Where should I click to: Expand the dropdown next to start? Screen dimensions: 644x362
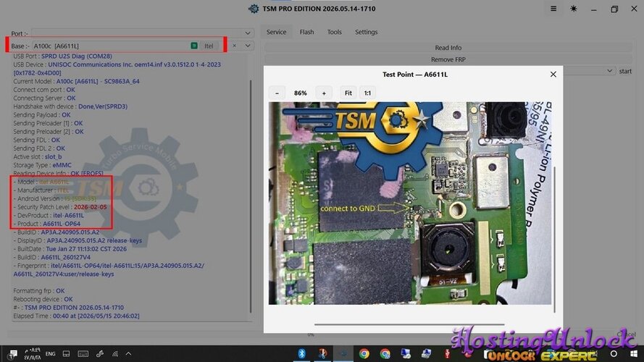(609, 71)
